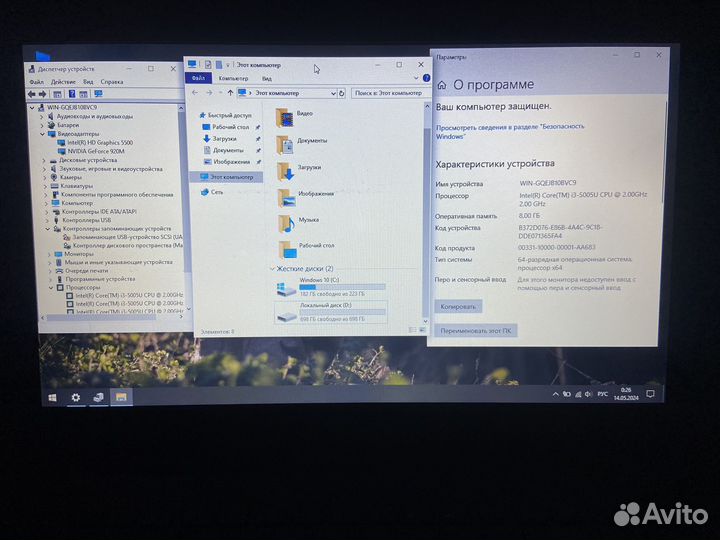Click blue question mark Help icon in Device Manager
This screenshot has width=720, height=540.
pos(72,94)
